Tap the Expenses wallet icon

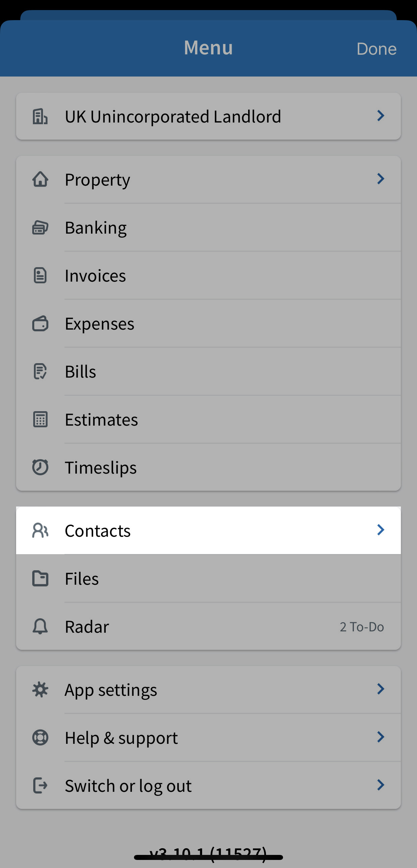tap(40, 324)
